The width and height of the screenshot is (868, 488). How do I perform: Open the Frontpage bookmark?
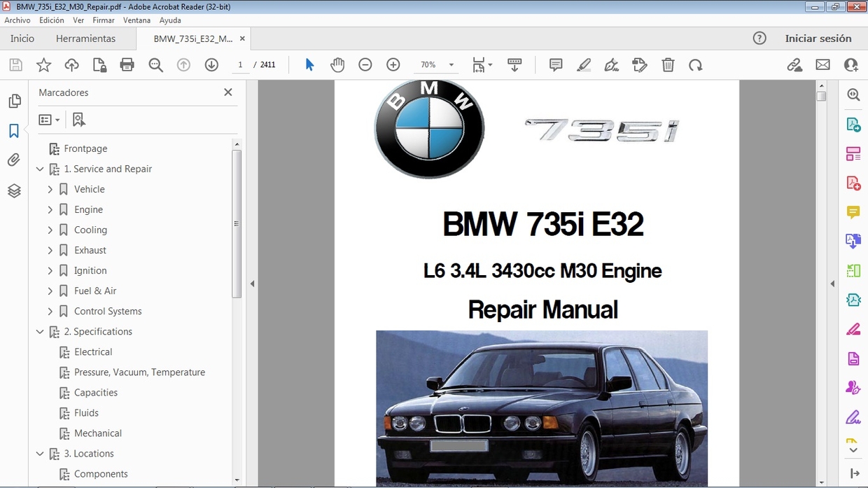[x=85, y=149]
